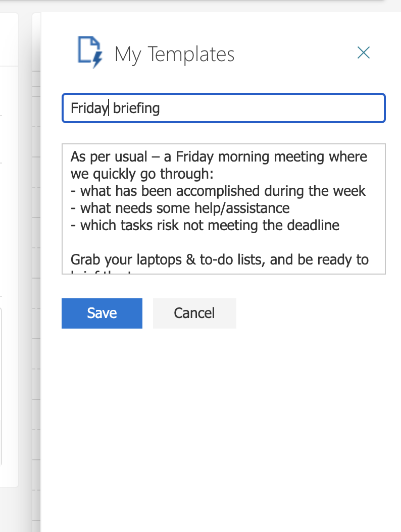Click the word "briefing" in the title field
401x532 pixels.
click(x=136, y=108)
